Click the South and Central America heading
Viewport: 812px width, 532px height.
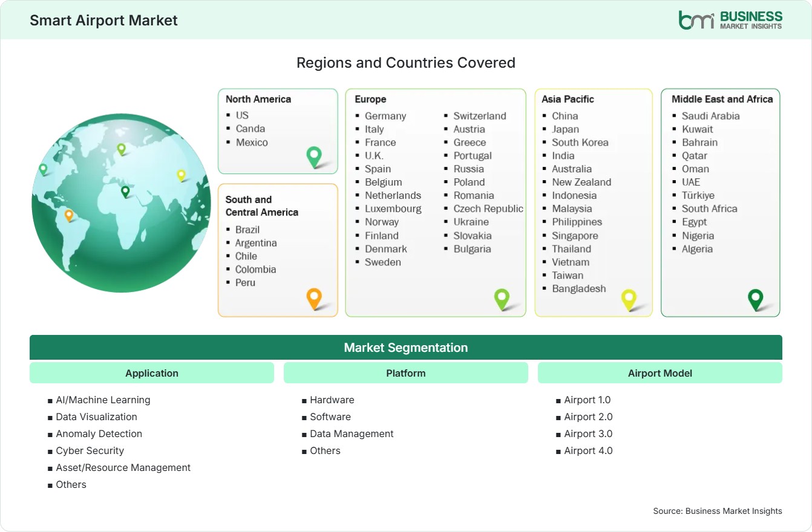[x=262, y=206]
